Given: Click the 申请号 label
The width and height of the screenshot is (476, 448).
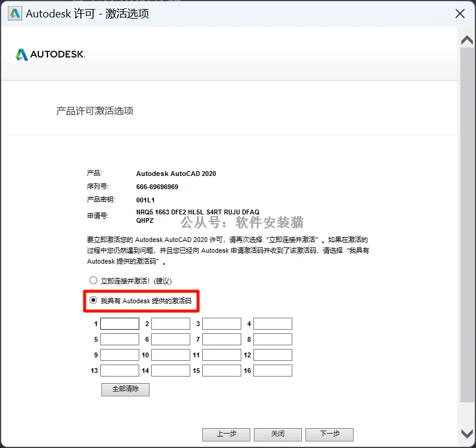Looking at the screenshot, I should pos(98,216).
